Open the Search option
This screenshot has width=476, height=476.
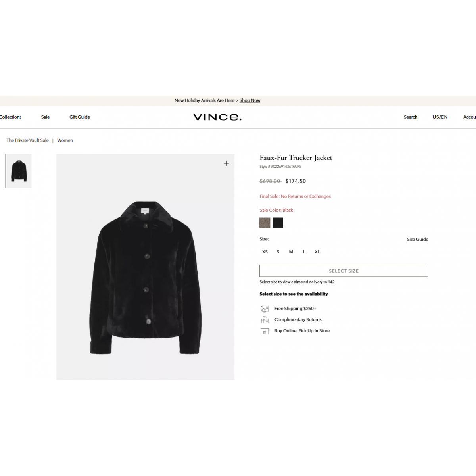pos(411,117)
